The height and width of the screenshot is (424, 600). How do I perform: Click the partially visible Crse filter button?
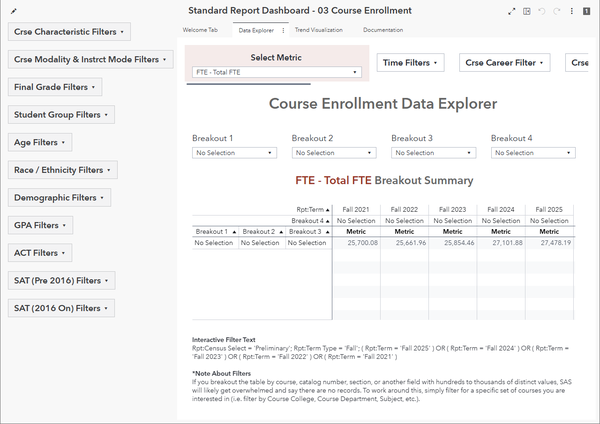coord(577,63)
